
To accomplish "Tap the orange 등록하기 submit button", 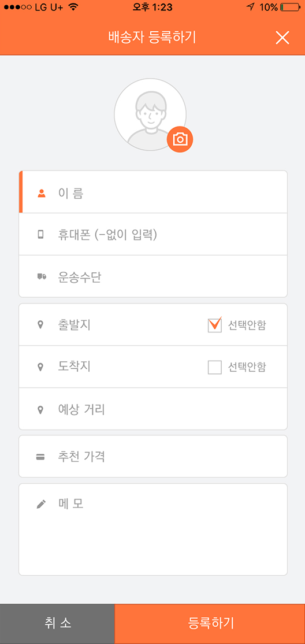I will click(210, 624).
